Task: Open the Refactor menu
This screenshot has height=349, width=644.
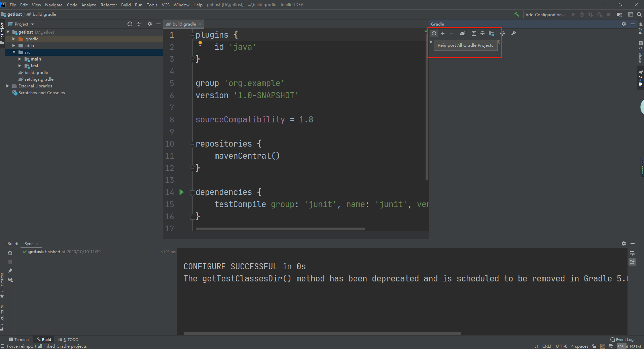Action: coord(109,5)
